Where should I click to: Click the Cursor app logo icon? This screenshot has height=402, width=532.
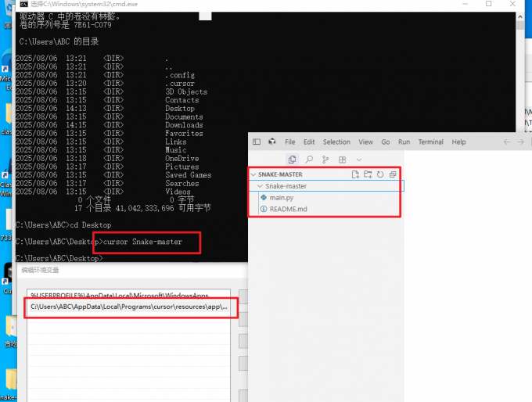[x=271, y=142]
